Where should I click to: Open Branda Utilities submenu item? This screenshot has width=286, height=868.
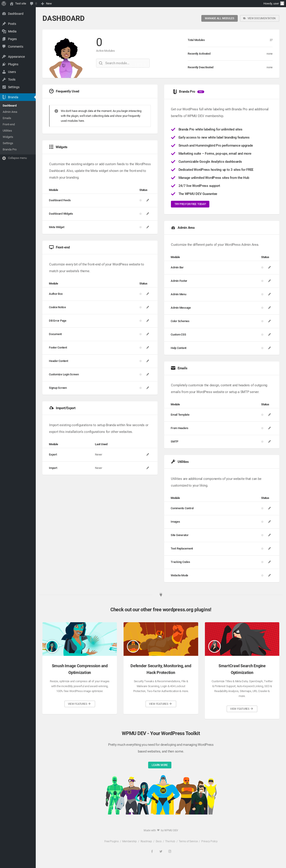(x=7, y=131)
